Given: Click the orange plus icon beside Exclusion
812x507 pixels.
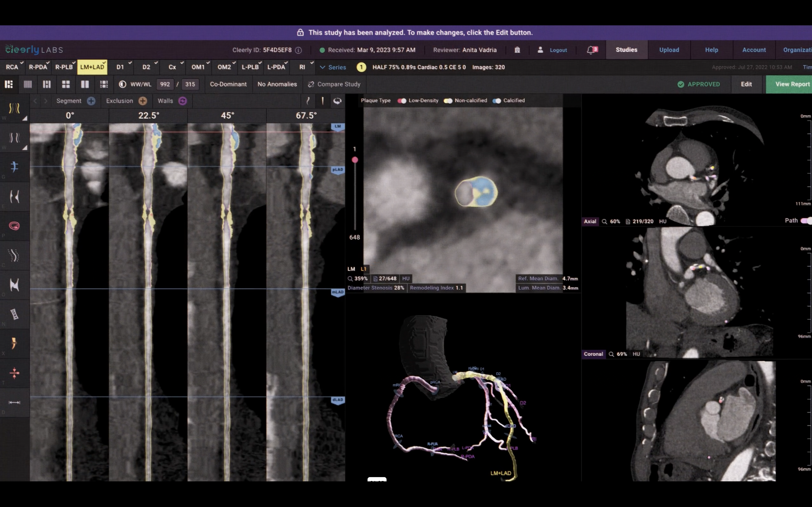Looking at the screenshot, I should [143, 101].
